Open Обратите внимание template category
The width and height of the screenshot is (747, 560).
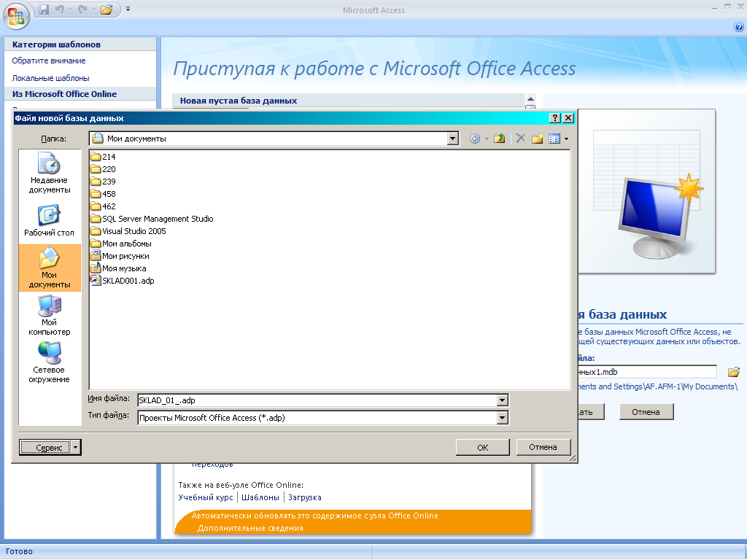(x=49, y=61)
